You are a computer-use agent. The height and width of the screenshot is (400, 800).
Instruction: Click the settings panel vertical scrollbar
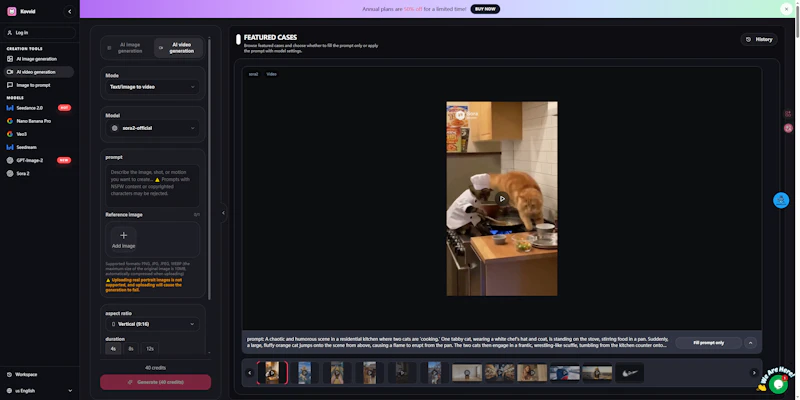pyautogui.click(x=209, y=168)
